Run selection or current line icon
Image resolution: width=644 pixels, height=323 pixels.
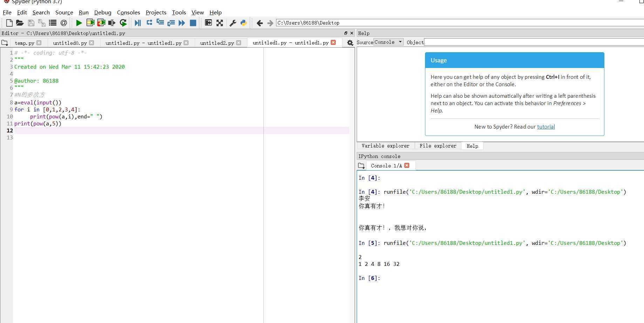point(112,23)
